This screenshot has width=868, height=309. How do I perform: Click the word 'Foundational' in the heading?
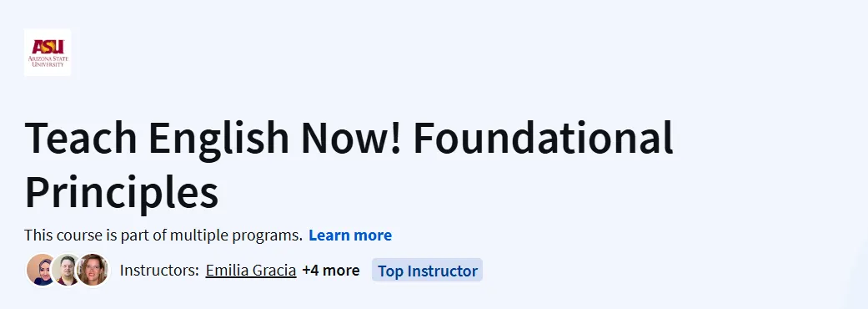[x=543, y=137]
